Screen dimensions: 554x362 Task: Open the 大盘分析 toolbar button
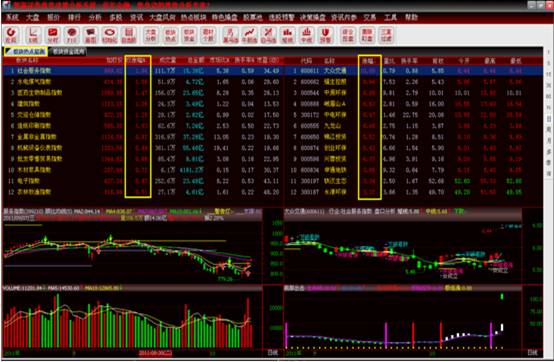(x=151, y=35)
